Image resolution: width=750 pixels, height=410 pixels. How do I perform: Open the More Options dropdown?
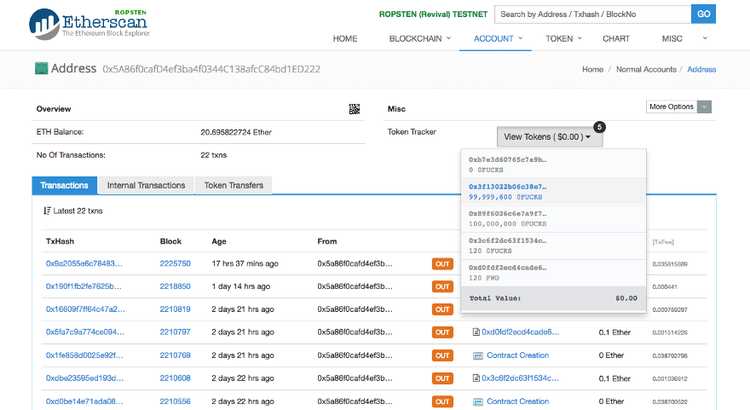(x=679, y=106)
